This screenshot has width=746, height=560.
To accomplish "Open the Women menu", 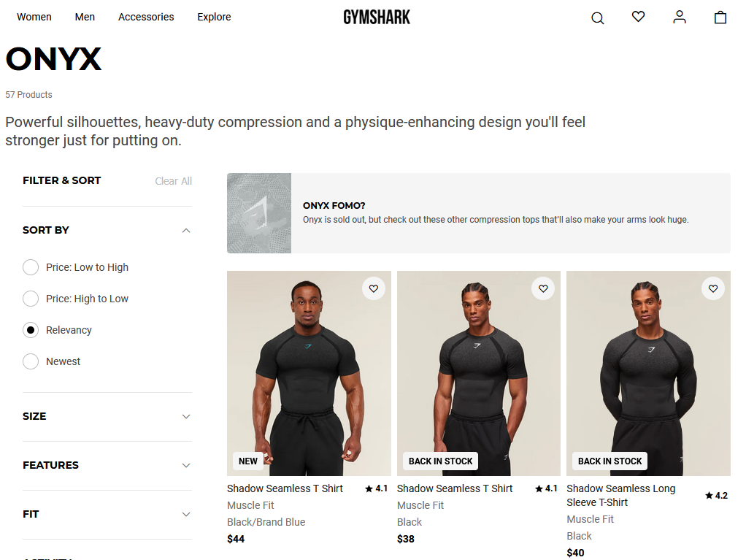I will [x=34, y=17].
